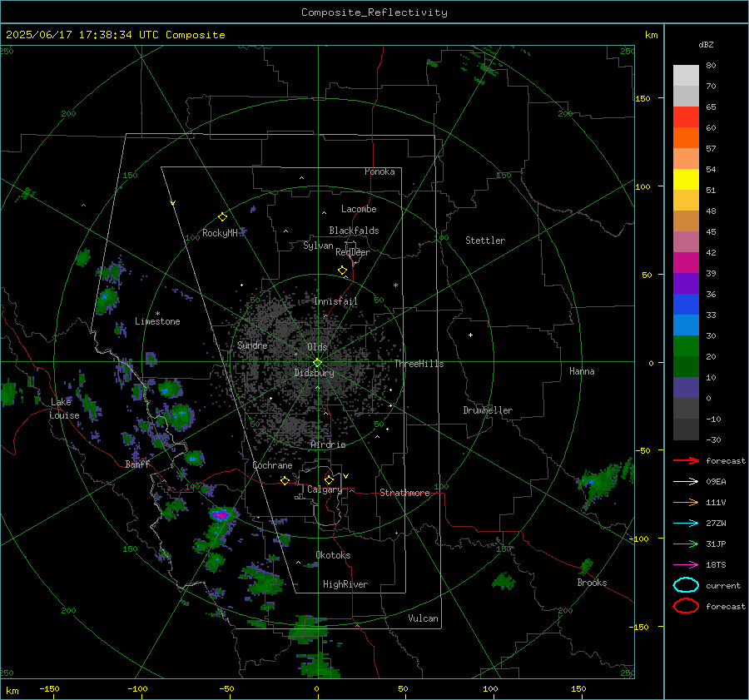Screen dimensions: 749x700
Task: Click the Okotoks label
Action: click(x=333, y=555)
